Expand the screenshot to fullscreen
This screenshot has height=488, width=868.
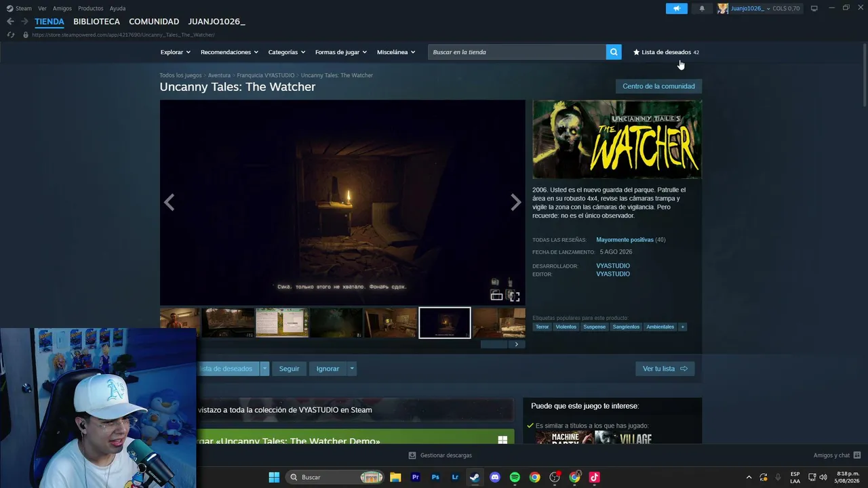tap(515, 296)
